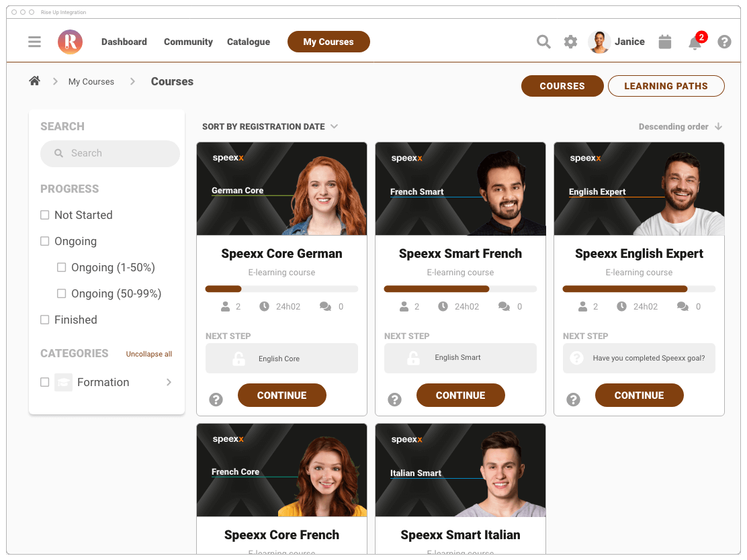747x560 pixels.
Task: Click help icon on Speexx Smart French card
Action: (x=394, y=400)
